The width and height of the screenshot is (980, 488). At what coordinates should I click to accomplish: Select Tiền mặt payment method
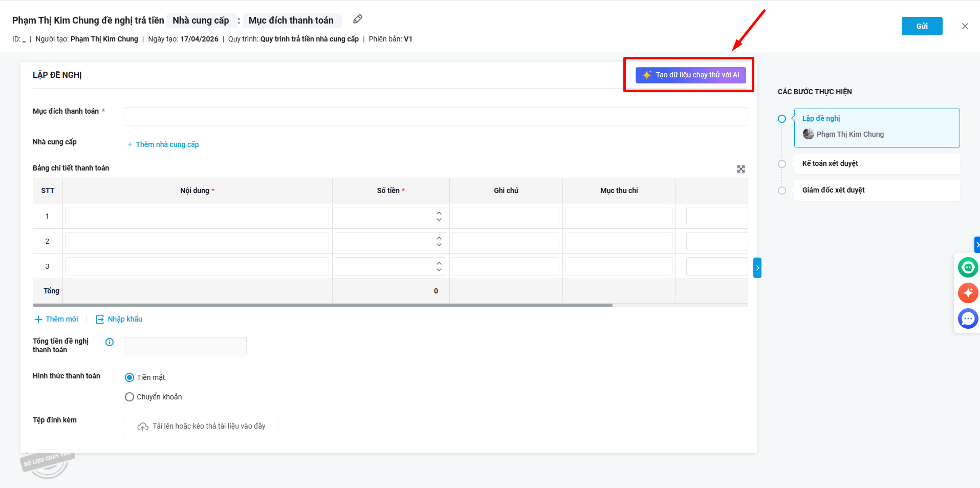pyautogui.click(x=129, y=377)
